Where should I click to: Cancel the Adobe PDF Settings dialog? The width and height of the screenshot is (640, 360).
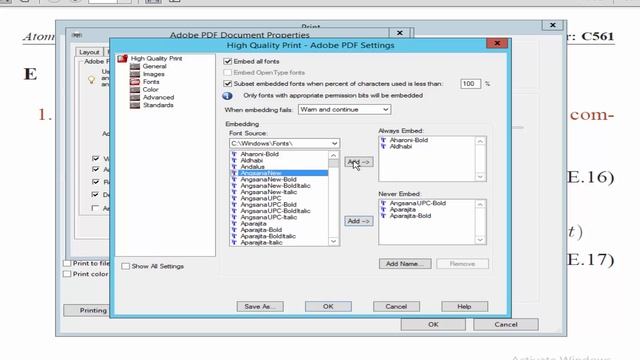click(x=396, y=307)
